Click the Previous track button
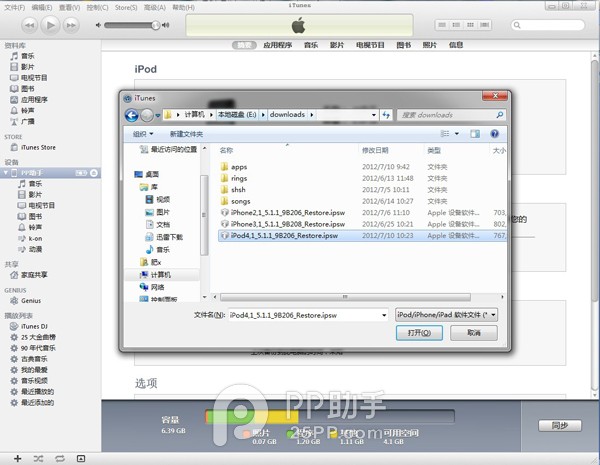Viewport: 600px width, 465px height. (x=29, y=25)
